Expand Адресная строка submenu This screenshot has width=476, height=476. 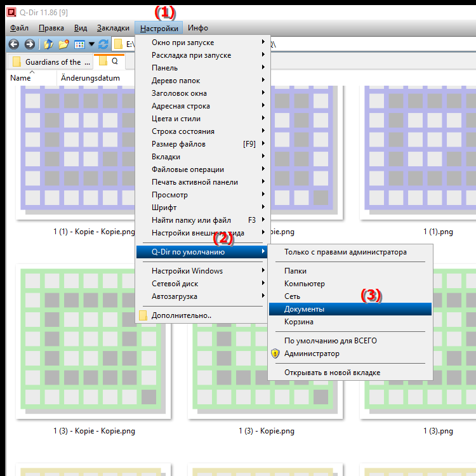coord(202,106)
